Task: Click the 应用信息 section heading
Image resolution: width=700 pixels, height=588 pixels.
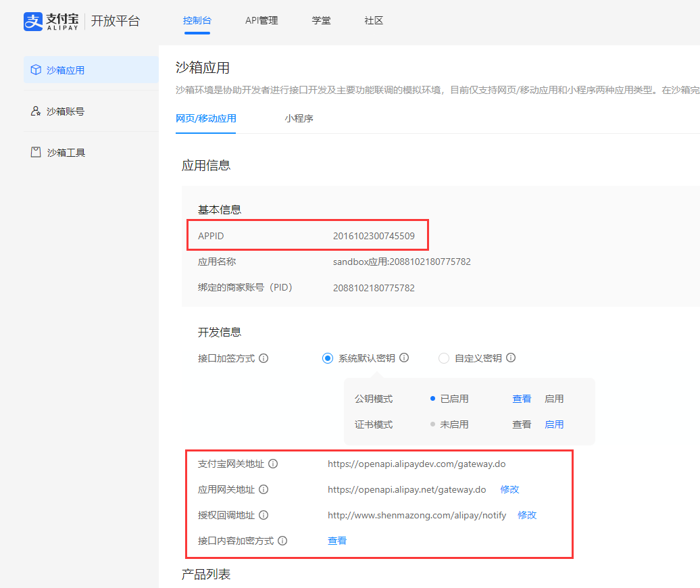Action: point(206,166)
